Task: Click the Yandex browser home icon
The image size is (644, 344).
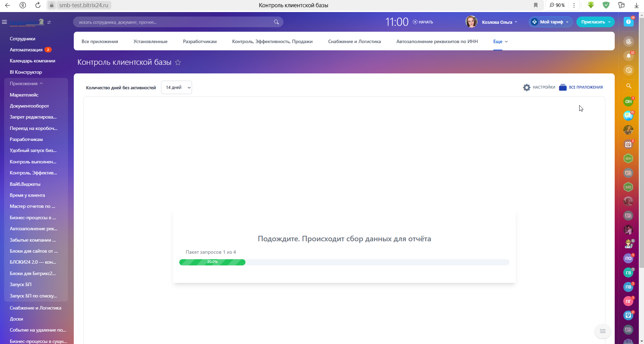Action: pos(23,5)
